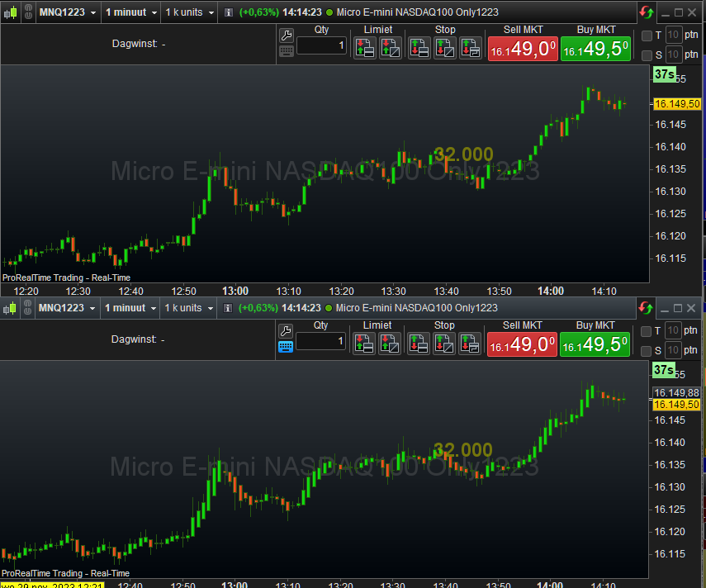Click ProRealTime Trading - Real-Time text in bottom chart
Screen dimensions: 706x588
coord(65,574)
